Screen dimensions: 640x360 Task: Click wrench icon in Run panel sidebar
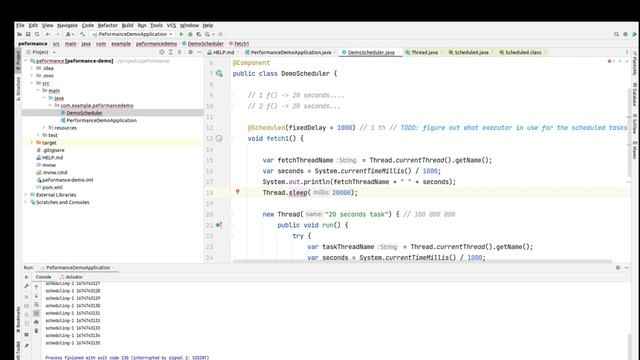click(x=27, y=286)
